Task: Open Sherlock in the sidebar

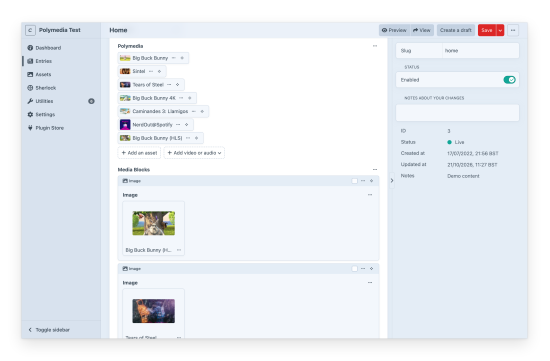Action: pos(42,88)
